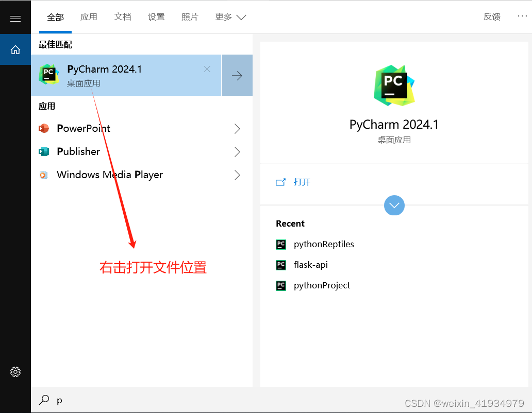The height and width of the screenshot is (413, 532).
Task: Open Windows Media Player result
Action: [x=110, y=175]
